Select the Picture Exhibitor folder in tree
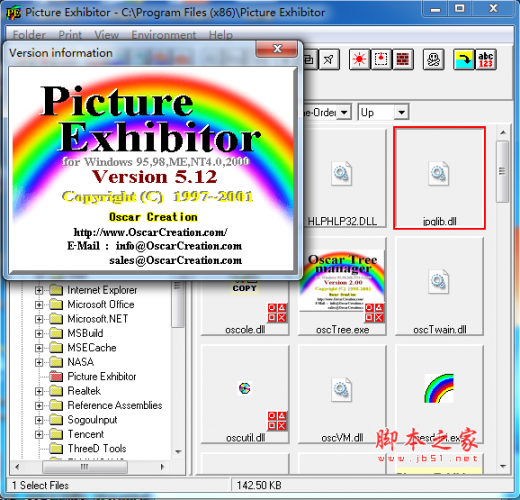This screenshot has height=500, width=520. pyautogui.click(x=102, y=376)
